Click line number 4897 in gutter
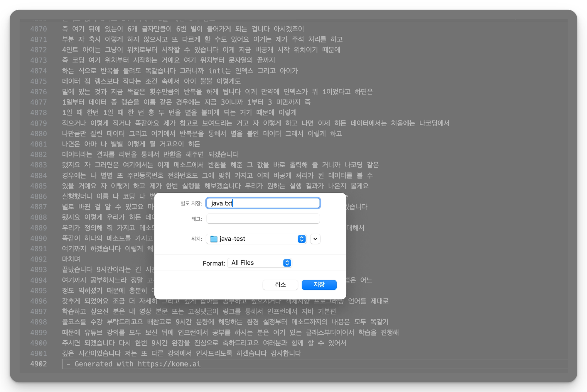This screenshot has width=587, height=392. click(x=38, y=311)
